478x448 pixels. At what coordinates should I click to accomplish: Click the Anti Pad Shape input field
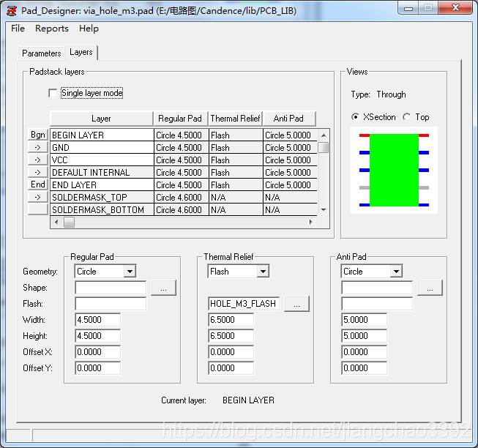coord(377,288)
